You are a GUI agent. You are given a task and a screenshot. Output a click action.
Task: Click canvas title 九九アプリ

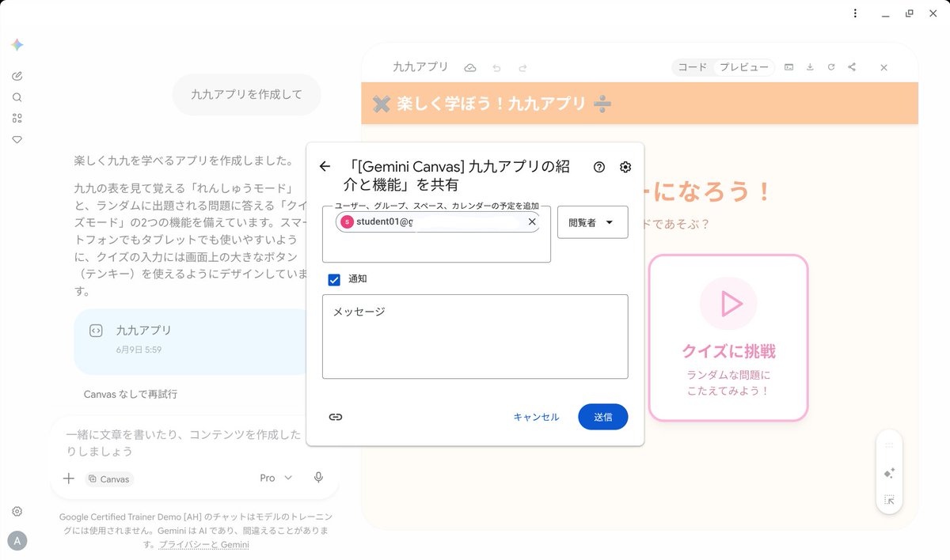[x=420, y=67]
